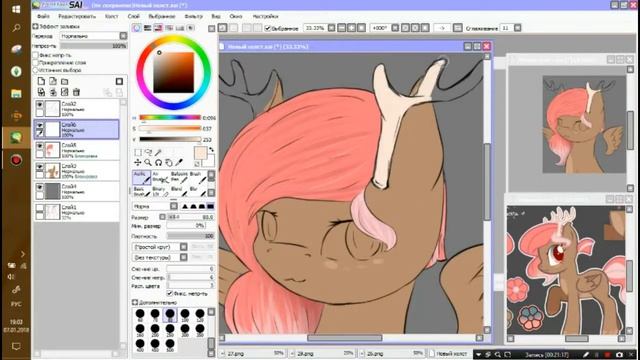The image size is (640, 360).
Task: Open the Холст menu
Action: (111, 16)
